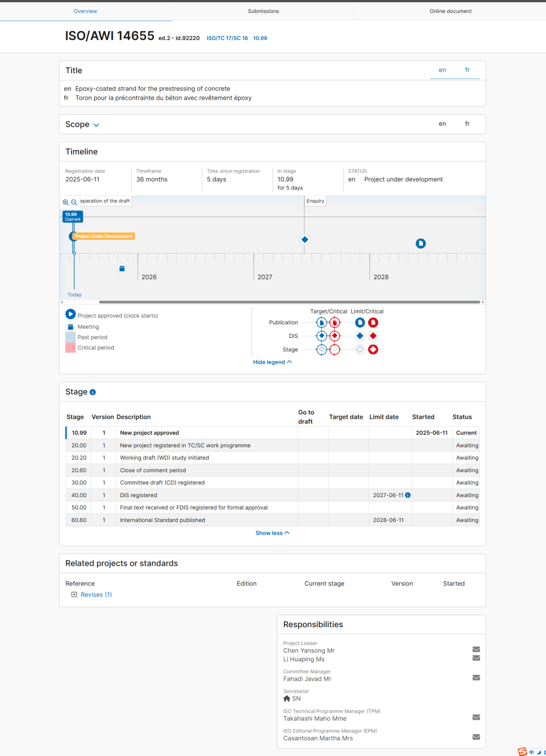The height and width of the screenshot is (756, 546).
Task: Click 'New project registered in TC/SC work programme'
Action: click(185, 446)
